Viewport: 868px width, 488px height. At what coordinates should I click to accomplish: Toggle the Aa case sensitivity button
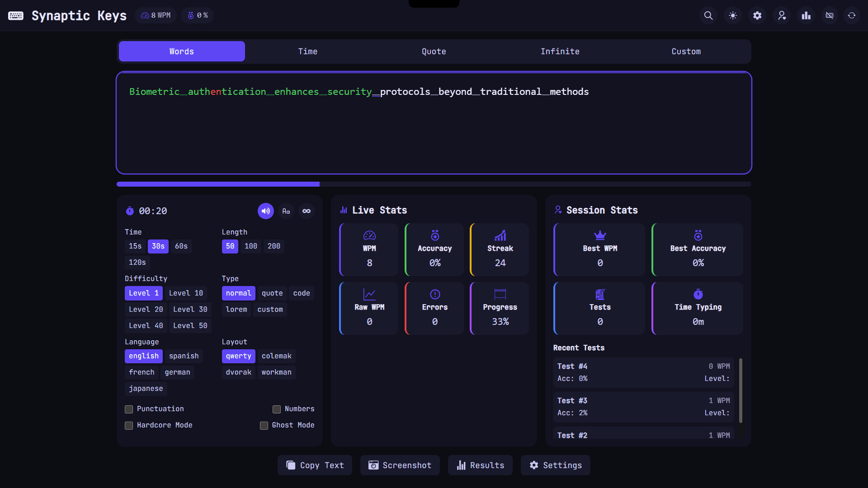coord(286,211)
